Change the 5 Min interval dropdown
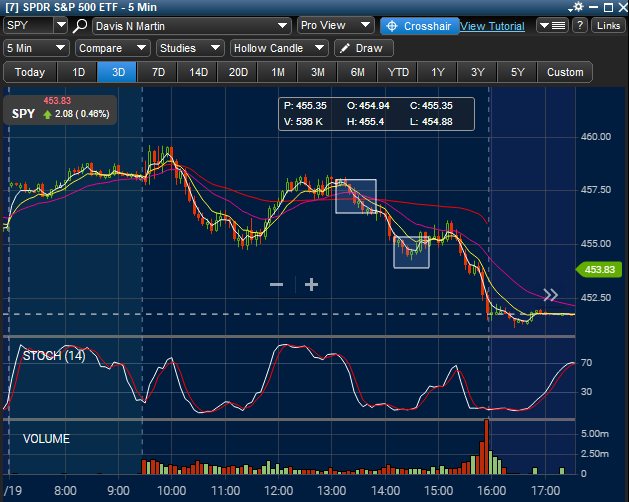Viewport: 629px width, 502px height. pos(37,48)
